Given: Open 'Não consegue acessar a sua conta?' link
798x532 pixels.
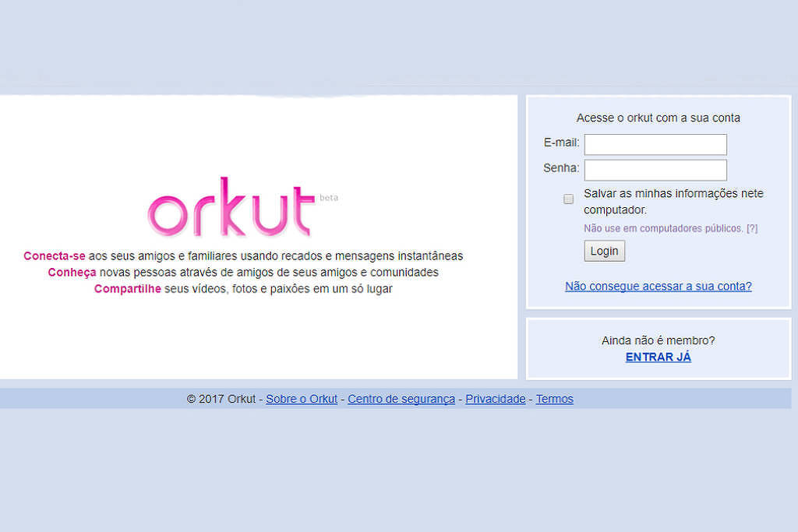Looking at the screenshot, I should (x=658, y=286).
